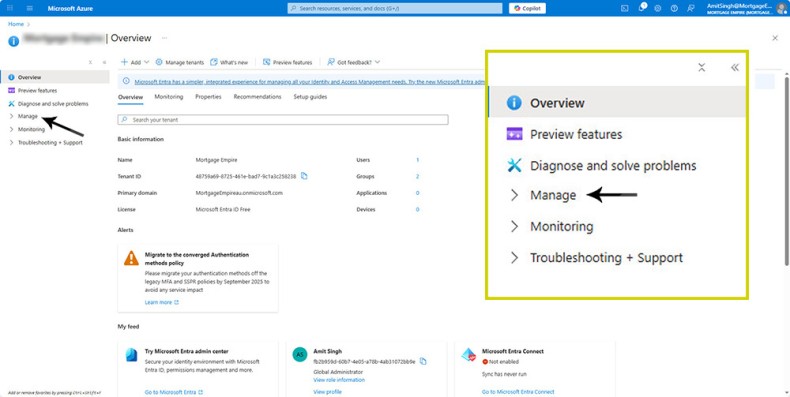Click Go to Microsoft Entra link
790x397 pixels.
(174, 392)
